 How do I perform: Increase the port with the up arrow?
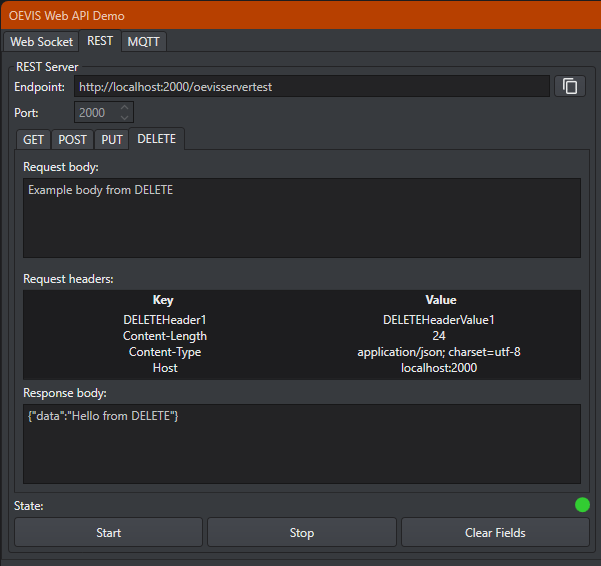coord(124,108)
